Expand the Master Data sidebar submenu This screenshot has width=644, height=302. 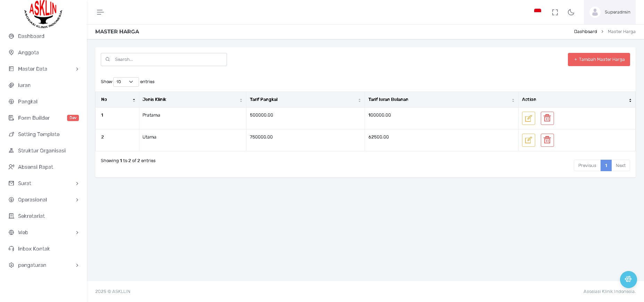[43, 69]
